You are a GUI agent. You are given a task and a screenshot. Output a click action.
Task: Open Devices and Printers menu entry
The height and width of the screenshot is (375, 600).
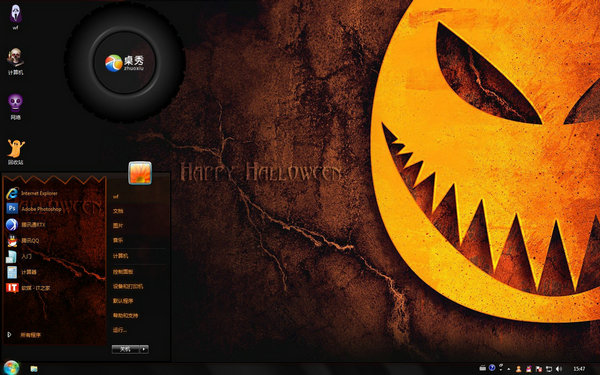128,286
